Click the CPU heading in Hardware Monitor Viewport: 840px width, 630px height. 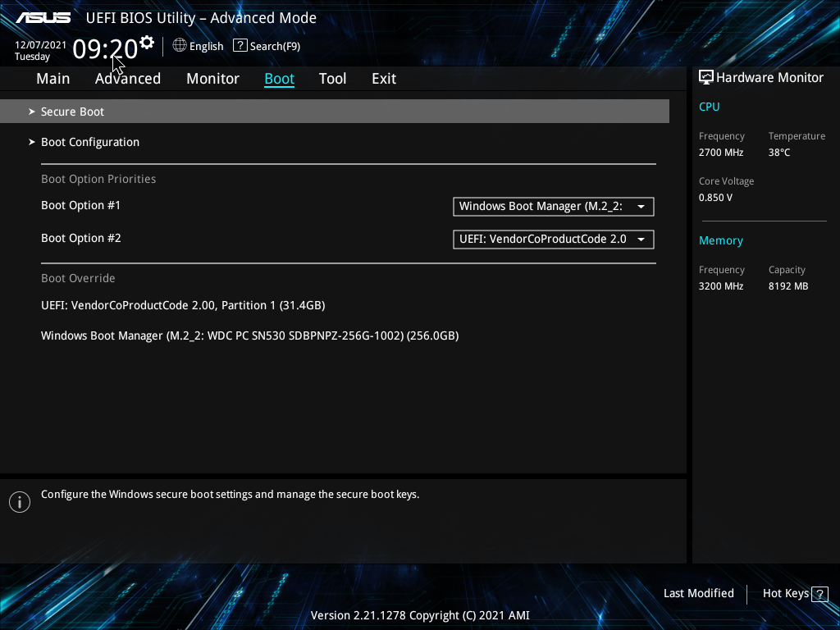pos(710,107)
